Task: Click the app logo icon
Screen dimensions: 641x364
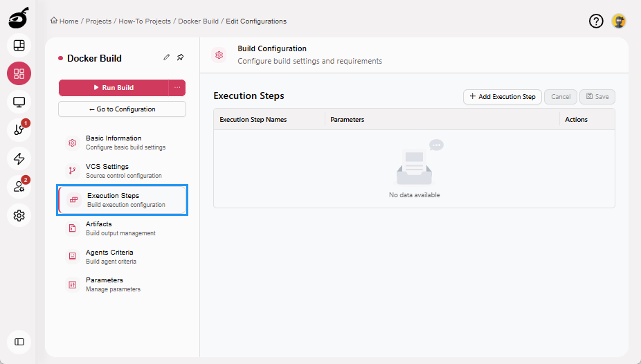Action: [19, 18]
